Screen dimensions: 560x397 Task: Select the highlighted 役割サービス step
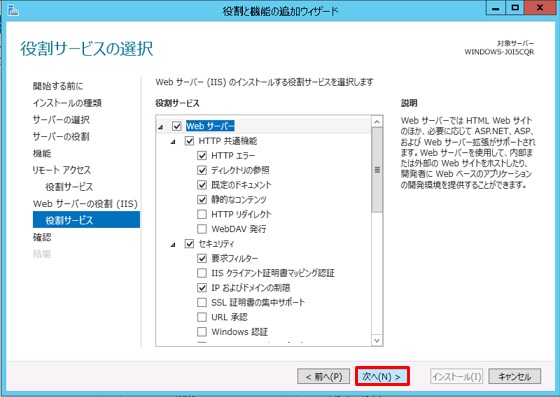tap(86, 220)
